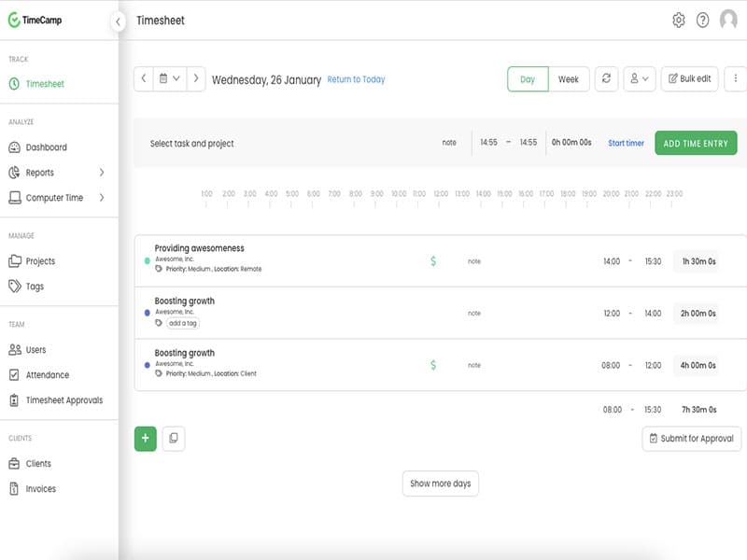Screen dimensions: 747x560
Task: Open the calendar date picker dropdown
Action: point(169,79)
